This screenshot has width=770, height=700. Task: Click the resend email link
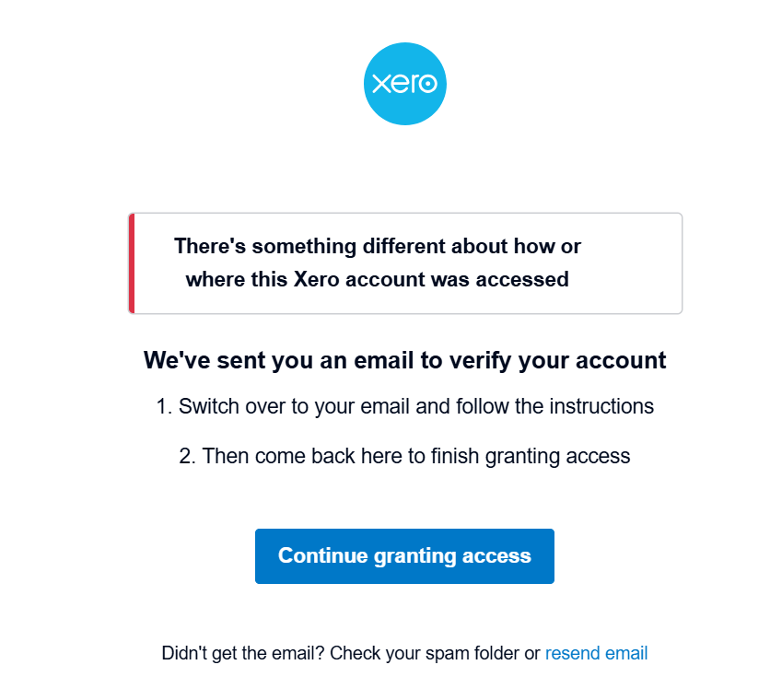coord(596,654)
